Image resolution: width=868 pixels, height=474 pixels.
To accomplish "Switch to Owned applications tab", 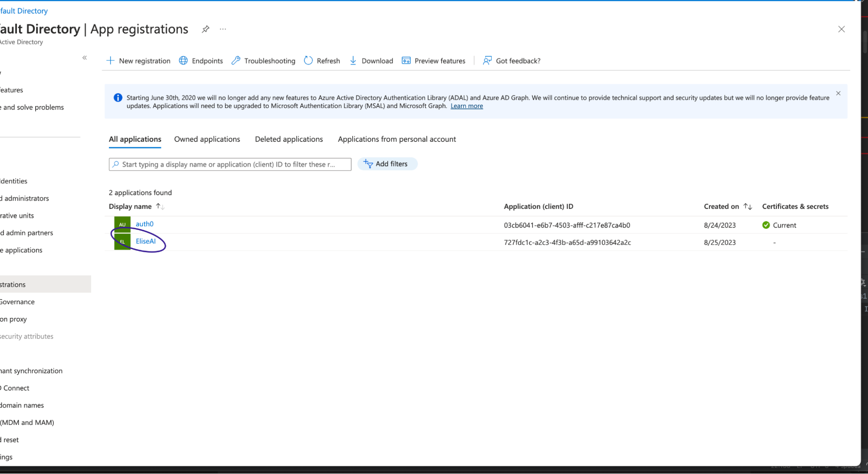I will coord(207,139).
